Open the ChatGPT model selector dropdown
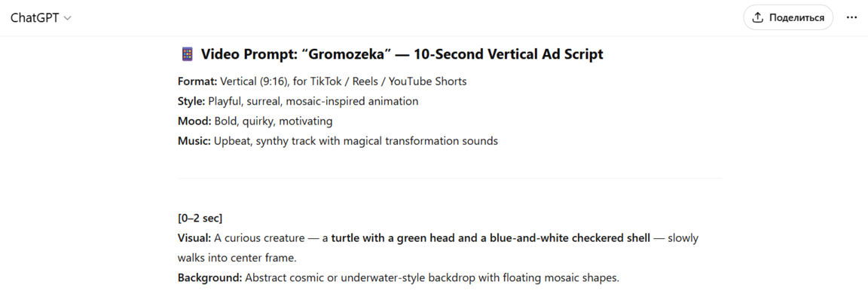This screenshot has width=868, height=303. pos(41,17)
